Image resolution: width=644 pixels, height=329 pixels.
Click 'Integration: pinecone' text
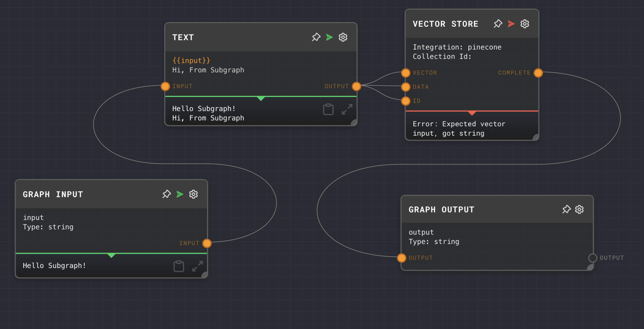457,47
